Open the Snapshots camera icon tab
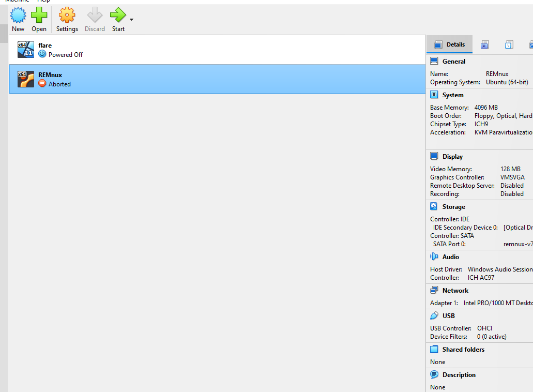 pos(484,45)
